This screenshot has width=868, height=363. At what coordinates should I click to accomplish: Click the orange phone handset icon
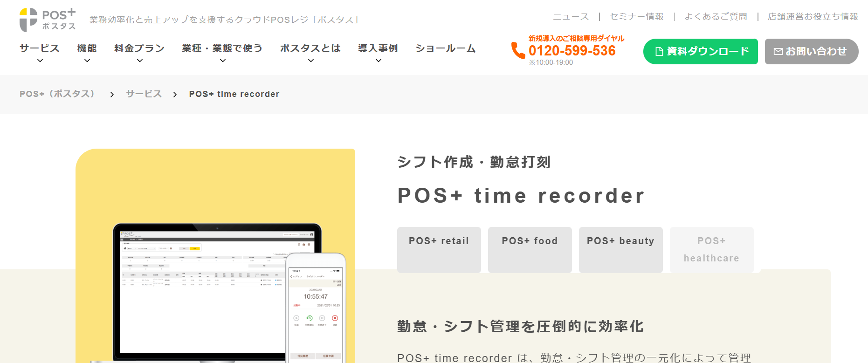point(518,50)
